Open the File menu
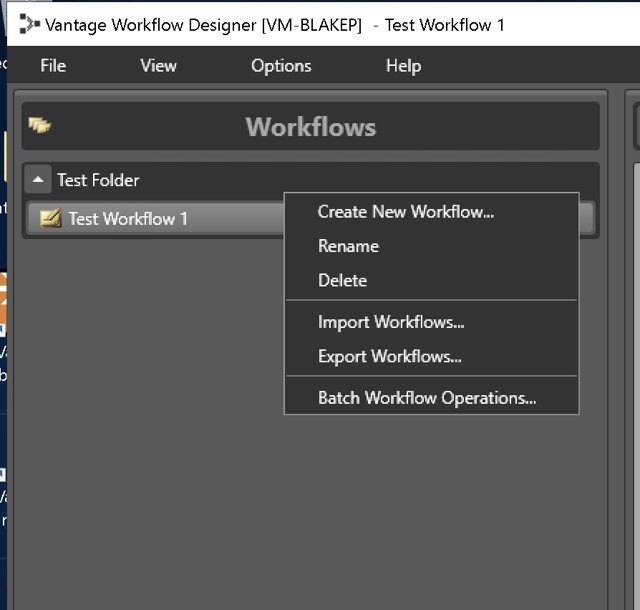This screenshot has height=610, width=640. pyautogui.click(x=53, y=66)
